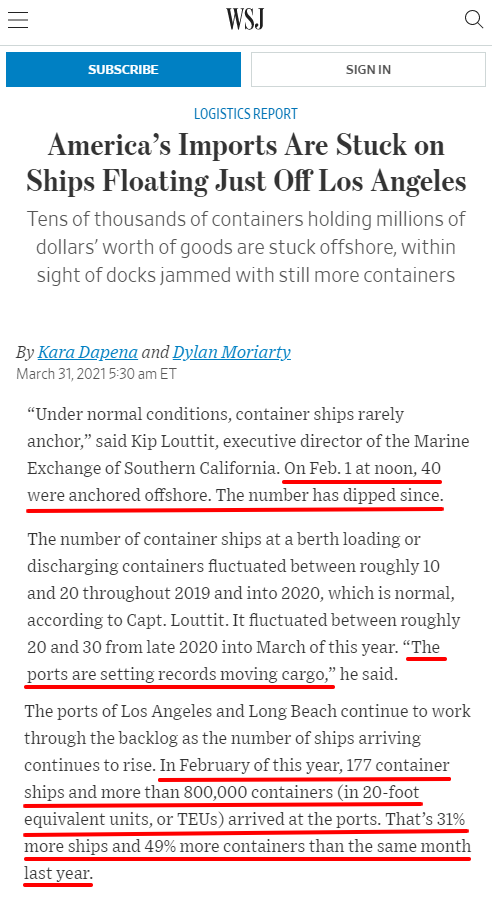Click the March 31, 2021 publication timestamp

point(96,374)
